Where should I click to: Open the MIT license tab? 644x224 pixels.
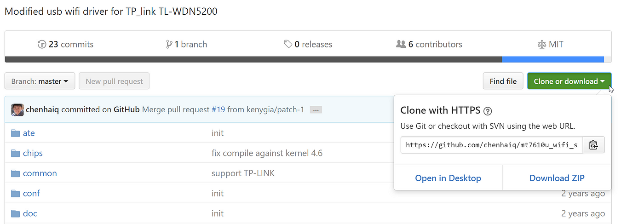point(551,45)
